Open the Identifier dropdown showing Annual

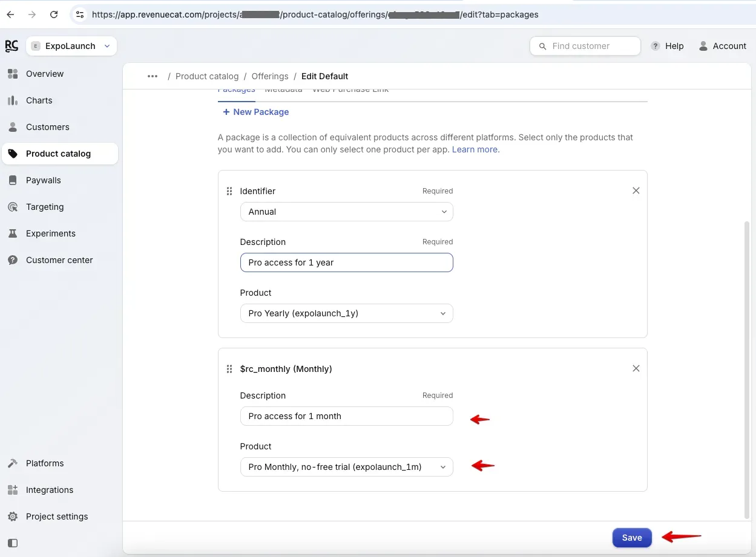pos(346,212)
